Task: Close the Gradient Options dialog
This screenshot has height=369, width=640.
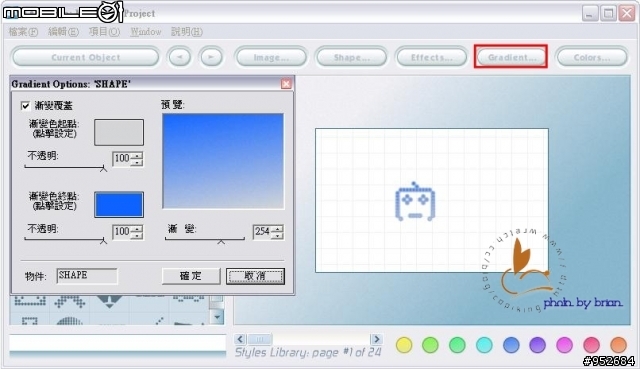Action: [286, 84]
